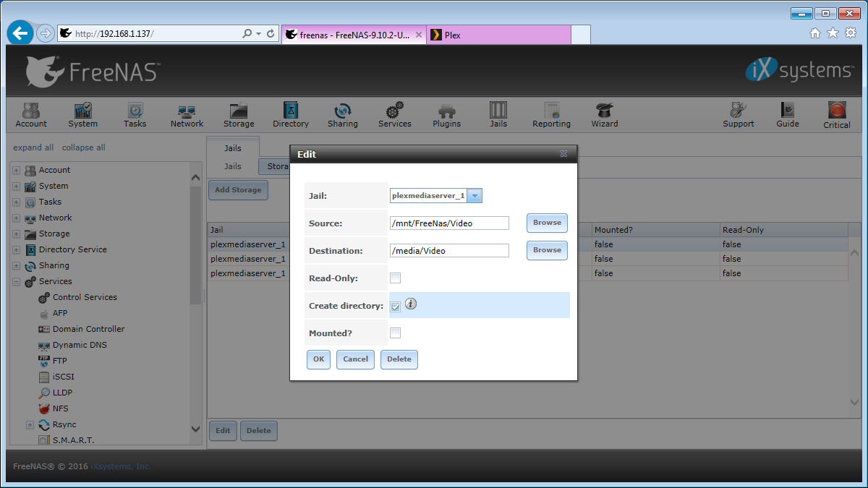Expand the Rsync tree node
This screenshot has width=868, height=488.
point(30,425)
